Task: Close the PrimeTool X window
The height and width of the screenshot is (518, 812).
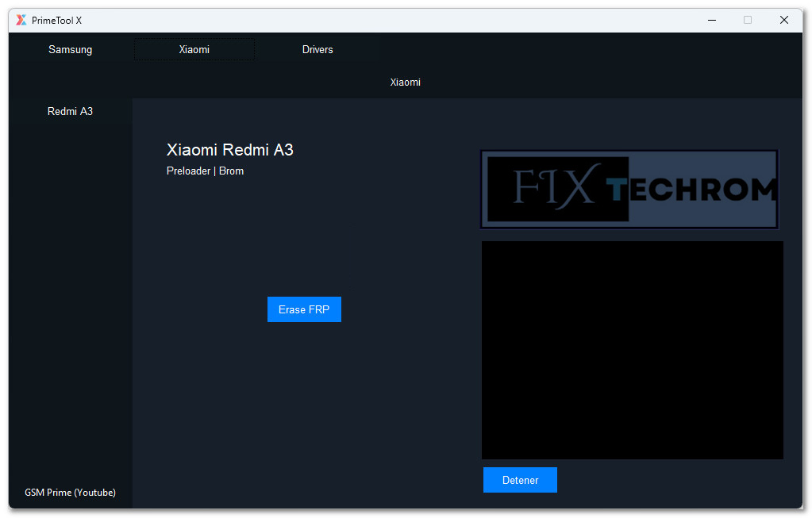Action: pyautogui.click(x=784, y=20)
